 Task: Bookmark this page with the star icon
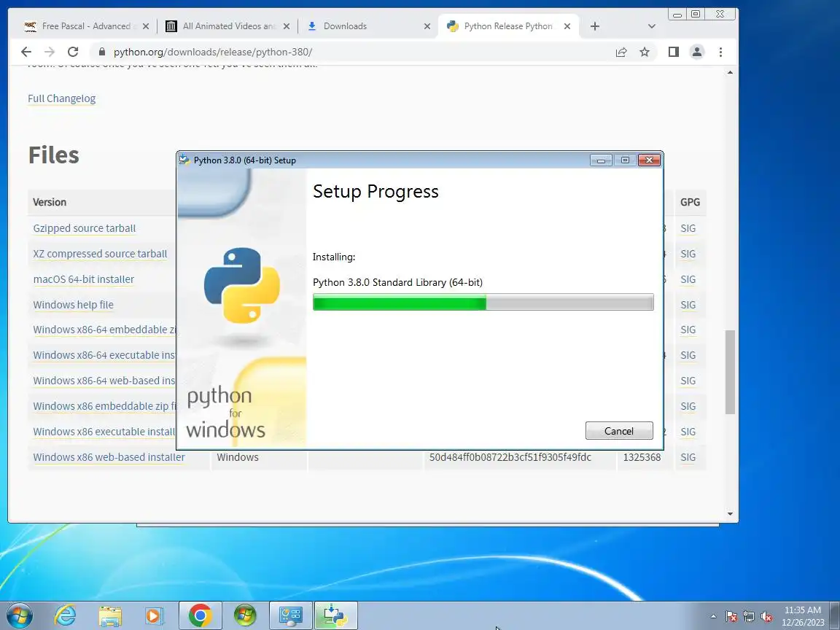(x=645, y=52)
